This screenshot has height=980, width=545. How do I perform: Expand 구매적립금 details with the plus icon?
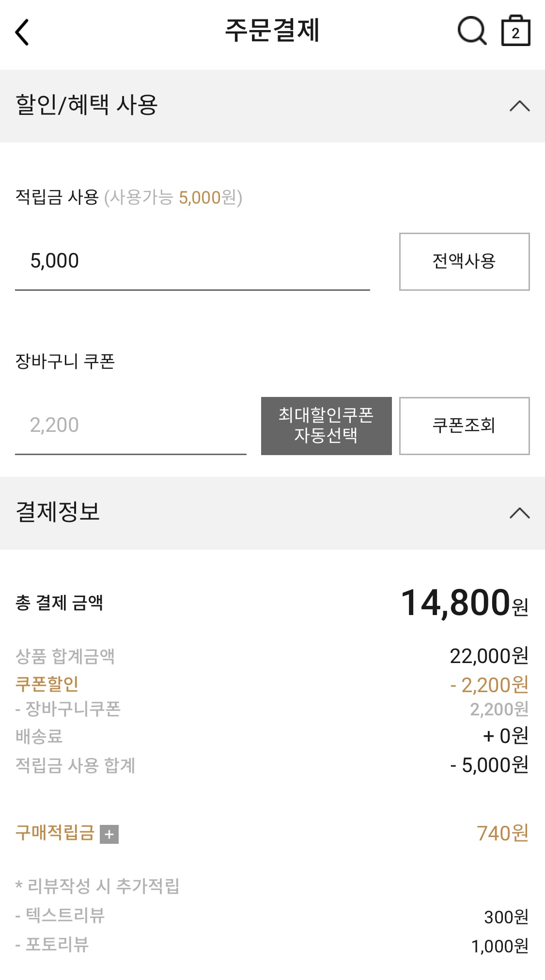pos(109,834)
